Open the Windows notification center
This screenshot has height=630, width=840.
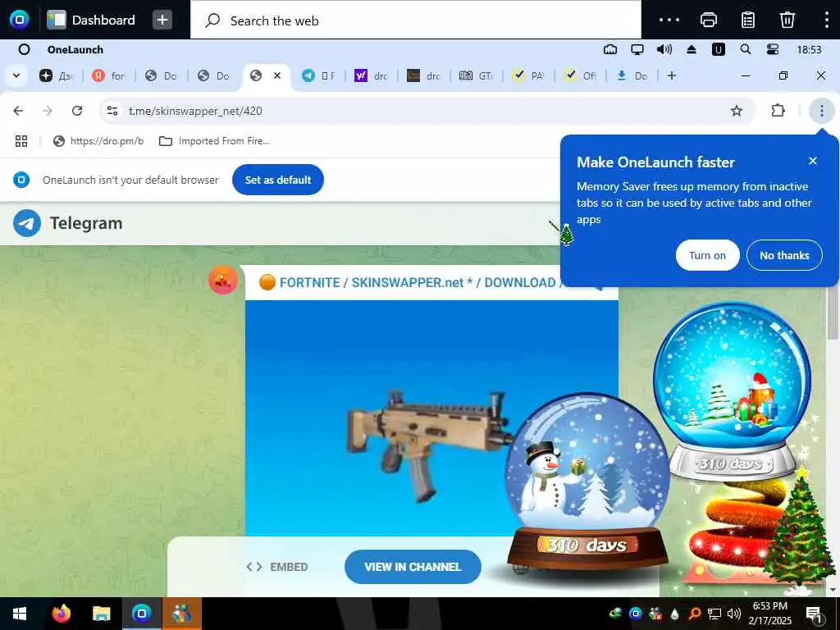click(x=814, y=614)
